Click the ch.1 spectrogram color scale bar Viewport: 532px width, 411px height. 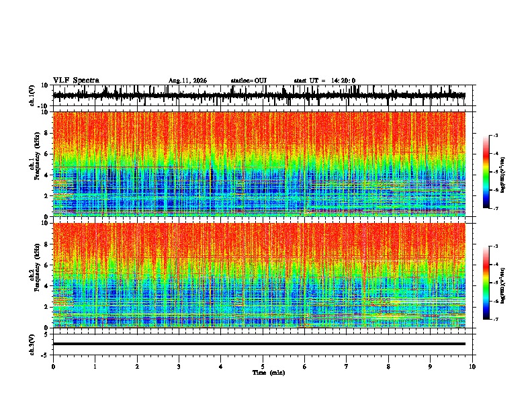tap(486, 172)
